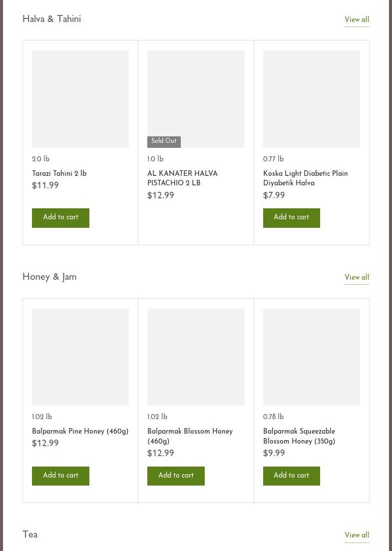Open the Tarazi Tahini 2 lb title

59,173
